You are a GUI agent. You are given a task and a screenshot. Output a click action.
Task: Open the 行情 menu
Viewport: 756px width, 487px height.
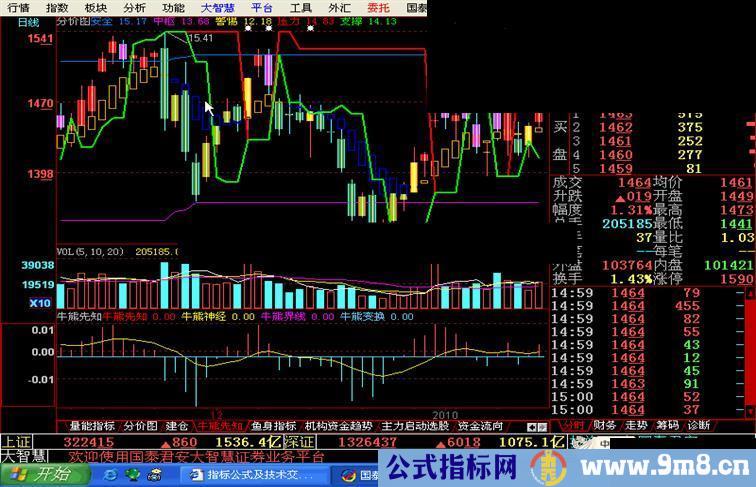point(18,7)
